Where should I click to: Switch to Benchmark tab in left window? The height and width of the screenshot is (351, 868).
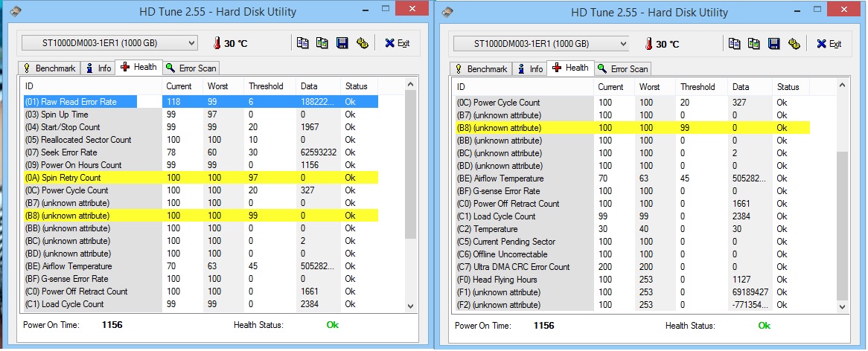point(51,68)
